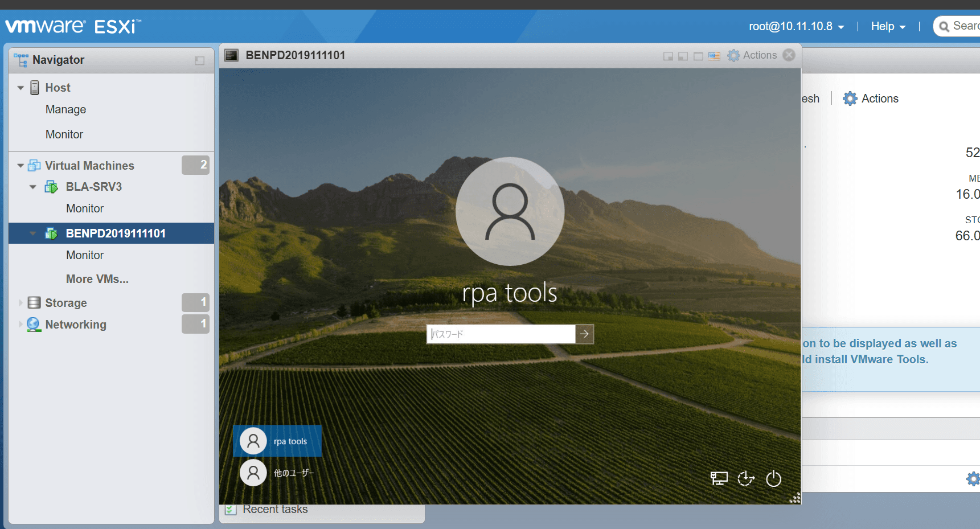Collapse the Virtual Machines tree node
This screenshot has width=980, height=529.
(x=20, y=166)
